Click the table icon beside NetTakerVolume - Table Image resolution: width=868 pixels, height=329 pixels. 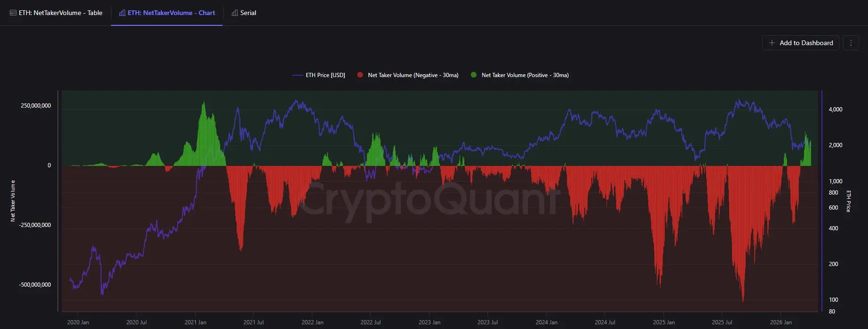pyautogui.click(x=13, y=13)
